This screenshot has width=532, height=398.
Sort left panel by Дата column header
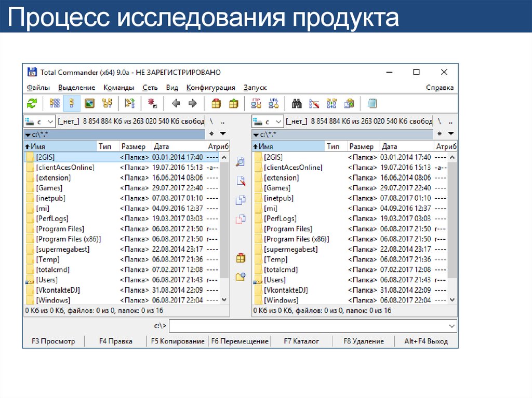point(179,146)
